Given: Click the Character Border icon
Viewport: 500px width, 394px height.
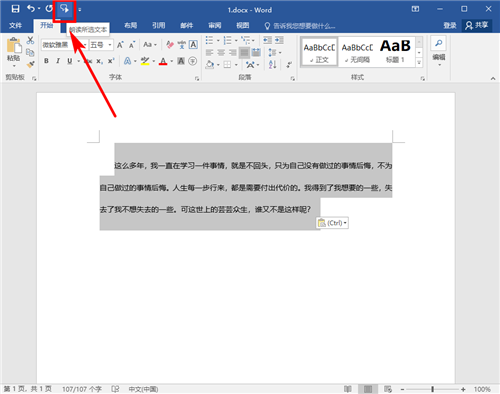Looking at the screenshot, I should coord(193,45).
